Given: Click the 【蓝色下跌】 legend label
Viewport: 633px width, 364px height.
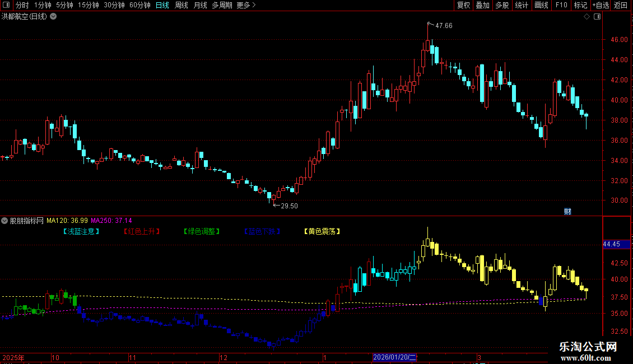Looking at the screenshot, I should 262,232.
